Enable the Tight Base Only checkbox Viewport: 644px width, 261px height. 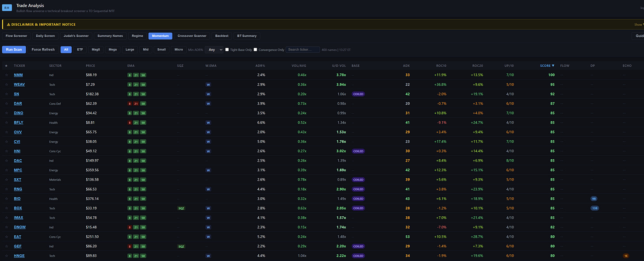[x=227, y=50]
